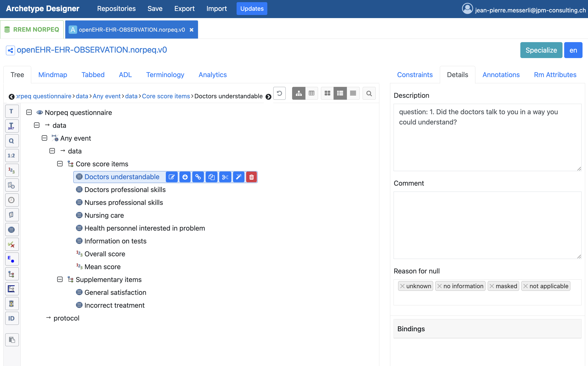Toggle the hierarchy tree view button

299,94
